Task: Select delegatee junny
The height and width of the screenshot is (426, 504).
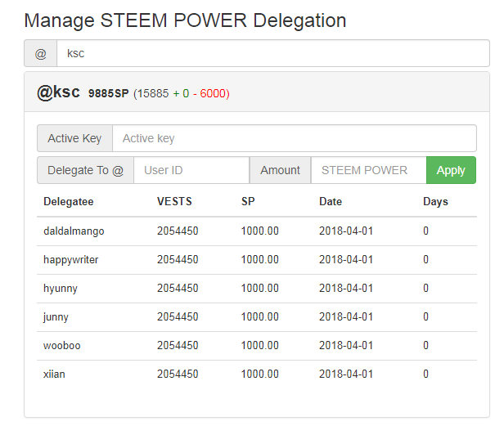Action: pos(56,317)
